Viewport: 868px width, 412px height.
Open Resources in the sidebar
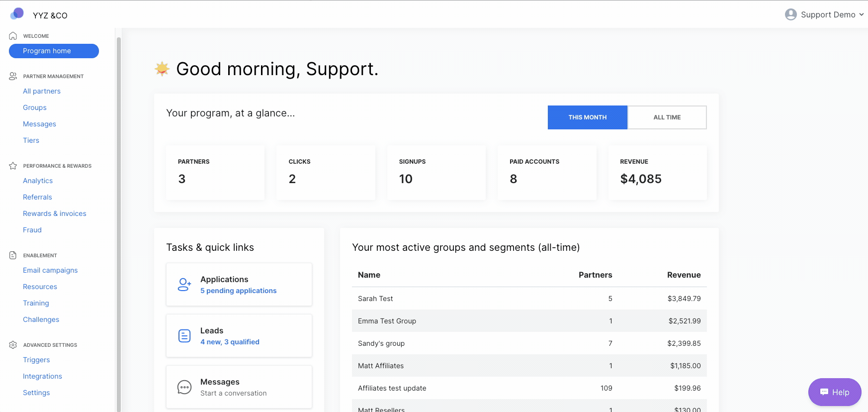tap(40, 287)
